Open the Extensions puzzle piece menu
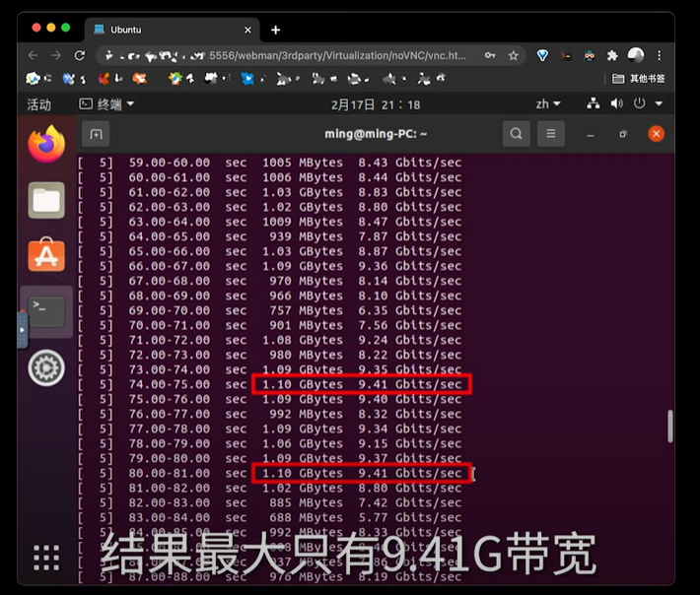700x595 pixels. (612, 55)
